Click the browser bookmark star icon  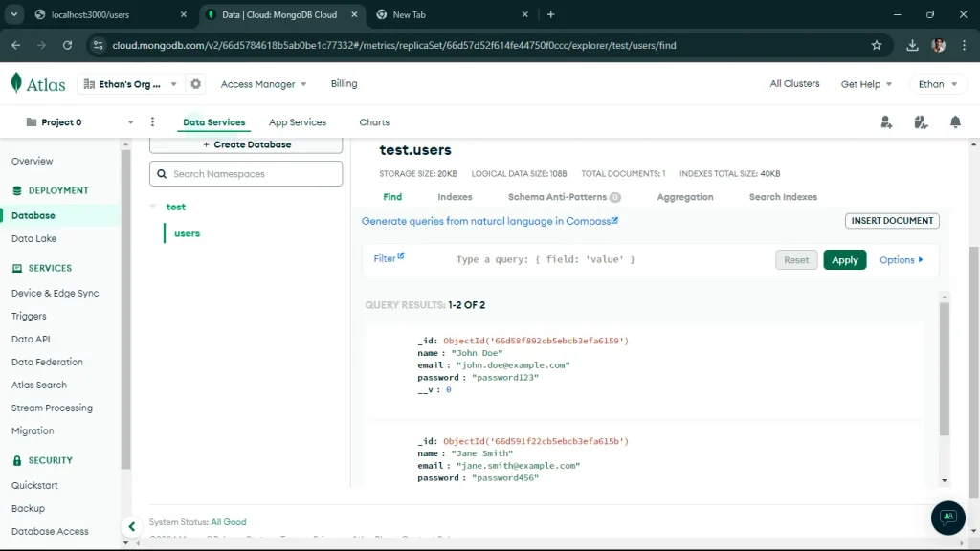(x=876, y=44)
